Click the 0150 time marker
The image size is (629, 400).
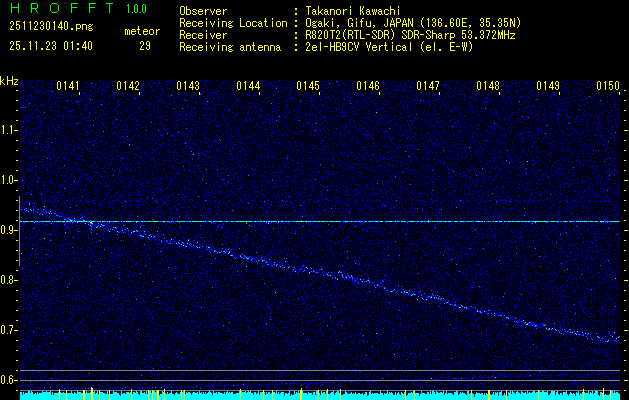click(x=608, y=87)
